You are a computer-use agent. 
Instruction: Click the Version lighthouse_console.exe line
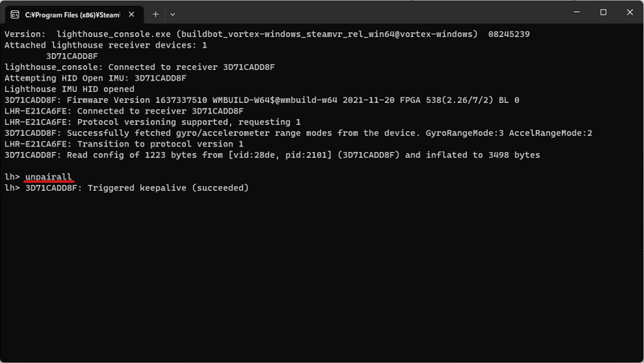(267, 35)
